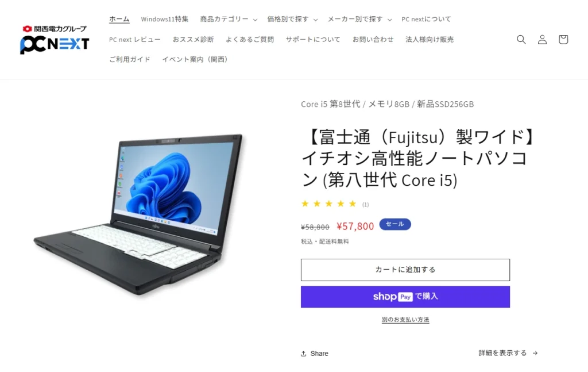Open 法人様向け販売 link

tap(430, 40)
